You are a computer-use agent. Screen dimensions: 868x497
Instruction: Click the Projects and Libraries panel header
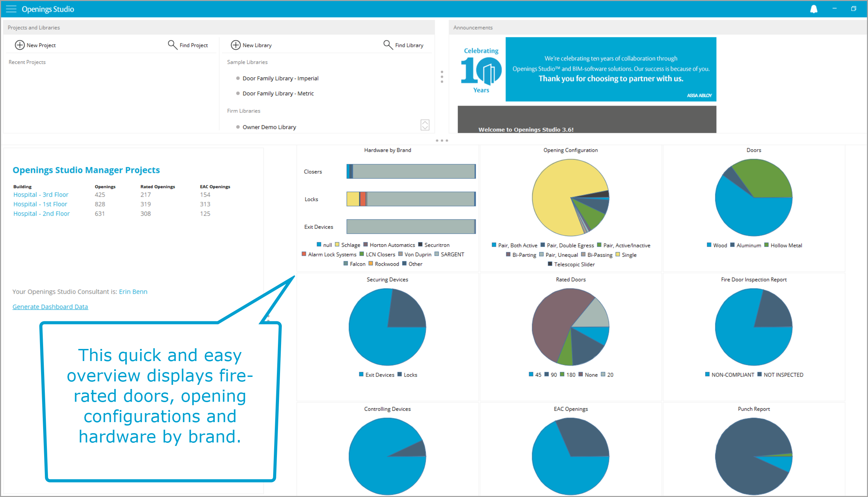(33, 27)
